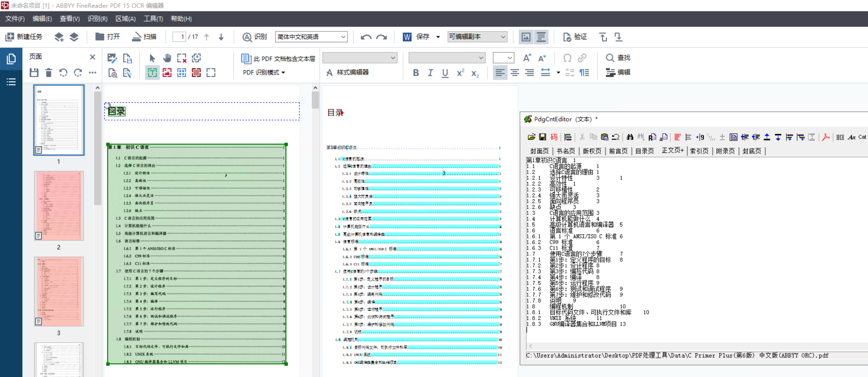Toggle bold formatting button
The width and height of the screenshot is (868, 377).
(x=416, y=72)
